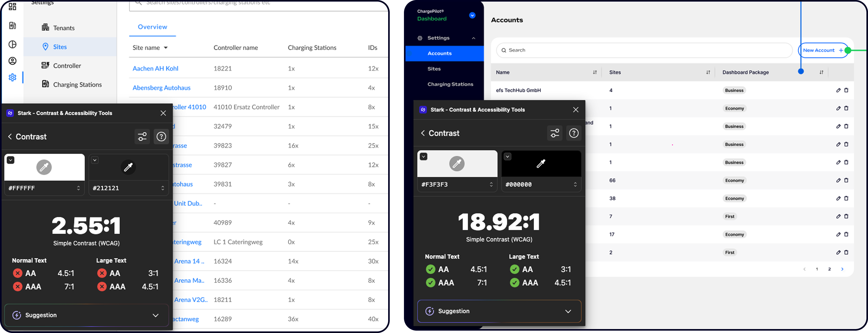Delete the efs TechHub GmbH account
The height and width of the screenshot is (333, 868).
[x=846, y=90]
